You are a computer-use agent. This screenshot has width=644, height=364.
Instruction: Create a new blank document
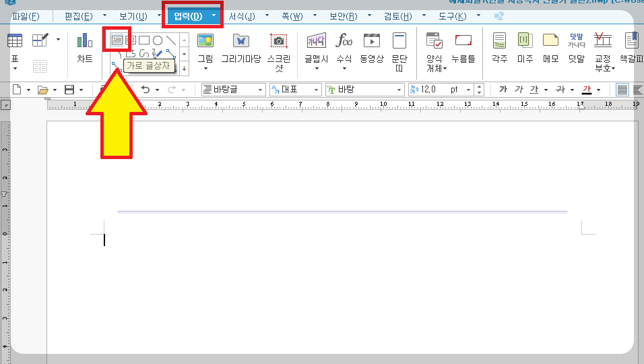(17, 89)
